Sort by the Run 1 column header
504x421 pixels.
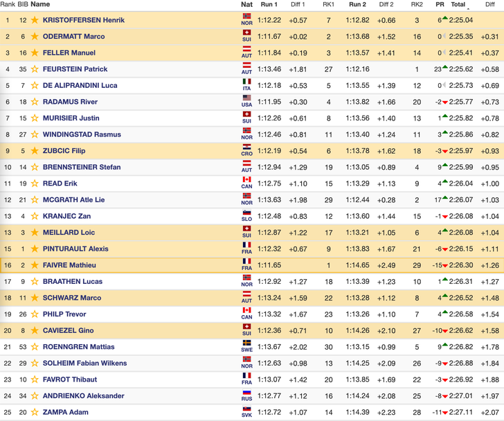269,4
